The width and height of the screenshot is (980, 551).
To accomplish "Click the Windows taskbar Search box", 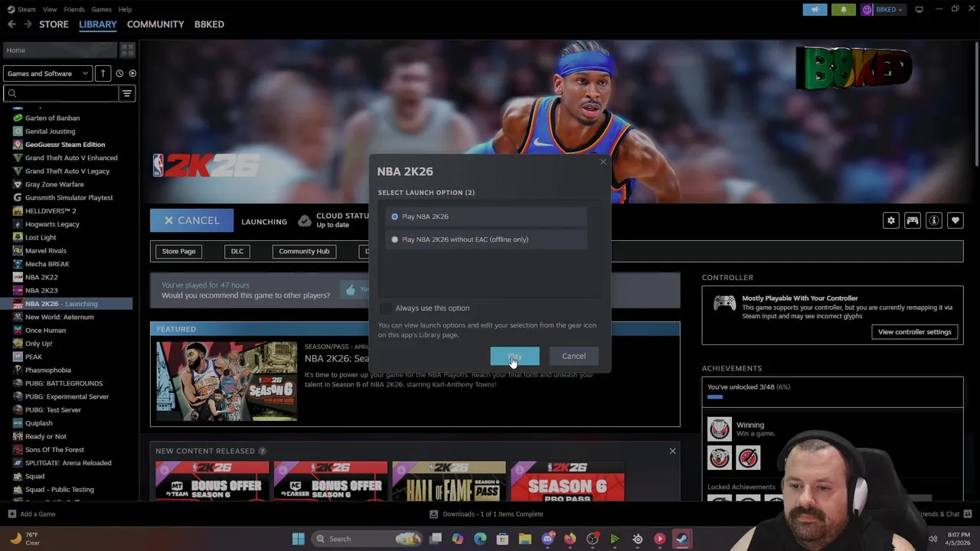I will pos(367,539).
